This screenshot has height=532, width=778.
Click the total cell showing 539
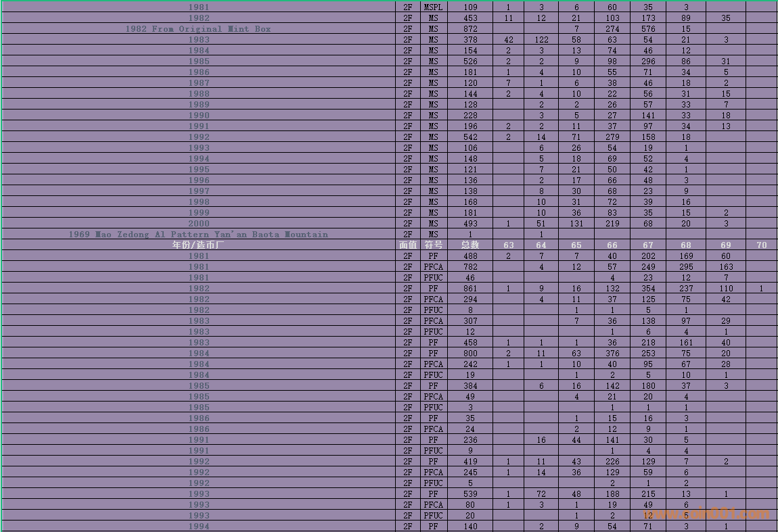(x=470, y=494)
